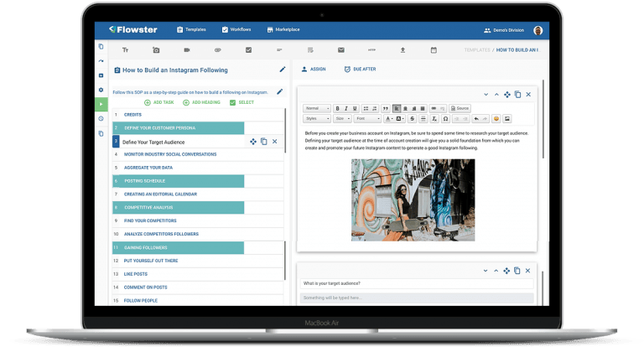Enable left text alignment
644x347 pixels.
tap(397, 108)
